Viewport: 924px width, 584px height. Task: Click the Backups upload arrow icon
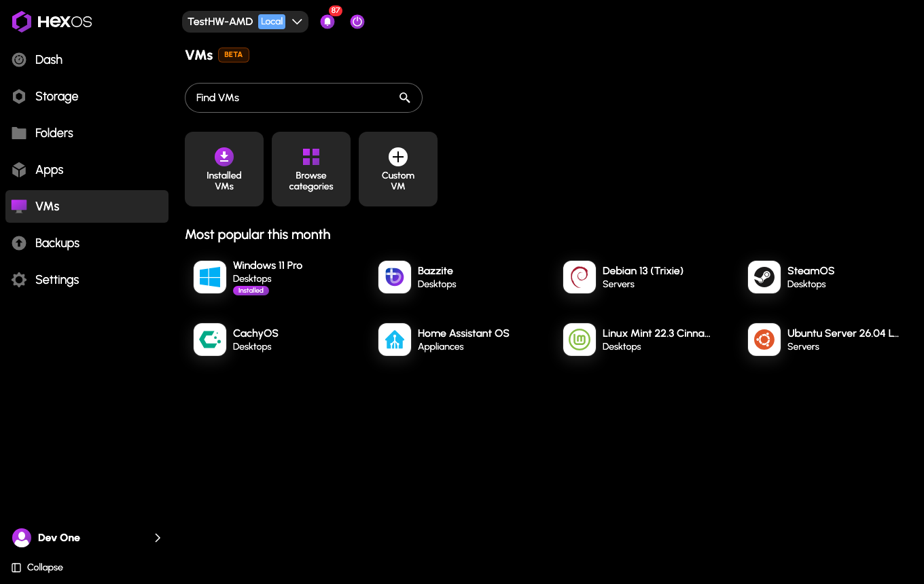19,243
